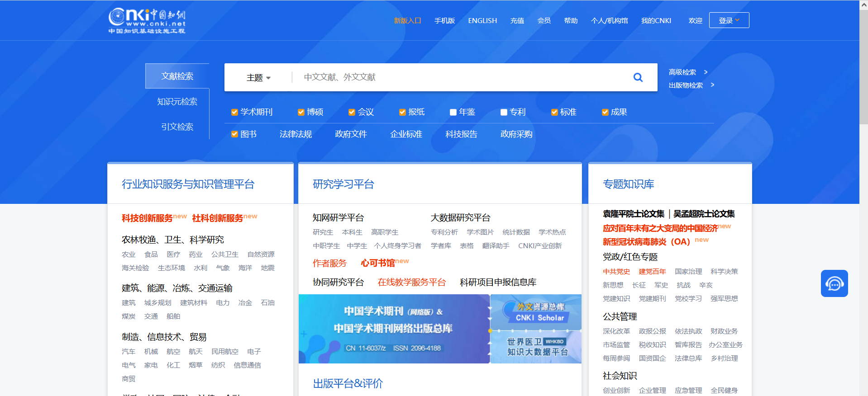The height and width of the screenshot is (396, 868).
Task: Open 深化改革 link under 公共管理
Action: click(616, 331)
